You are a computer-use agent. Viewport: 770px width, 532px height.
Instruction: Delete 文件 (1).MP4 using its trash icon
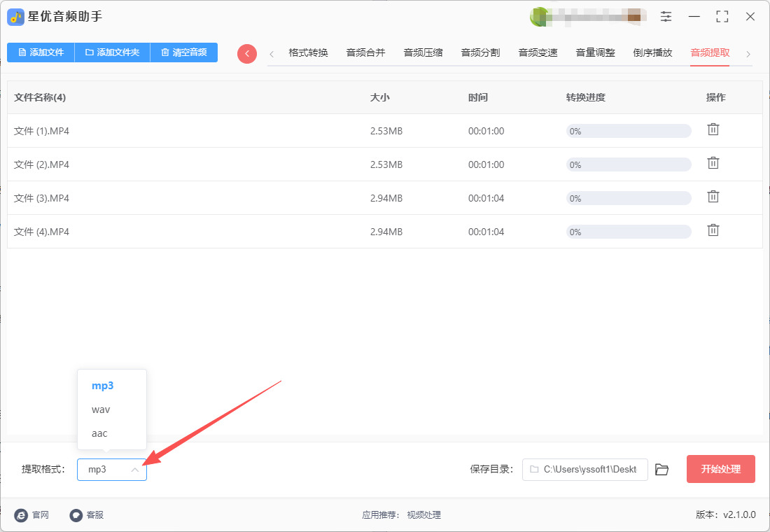click(713, 129)
